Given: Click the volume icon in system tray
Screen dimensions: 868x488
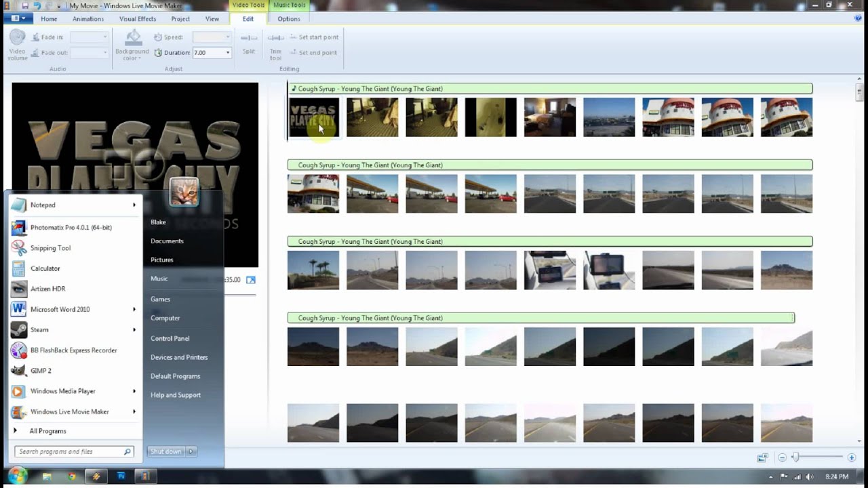Looking at the screenshot, I should coord(808,476).
